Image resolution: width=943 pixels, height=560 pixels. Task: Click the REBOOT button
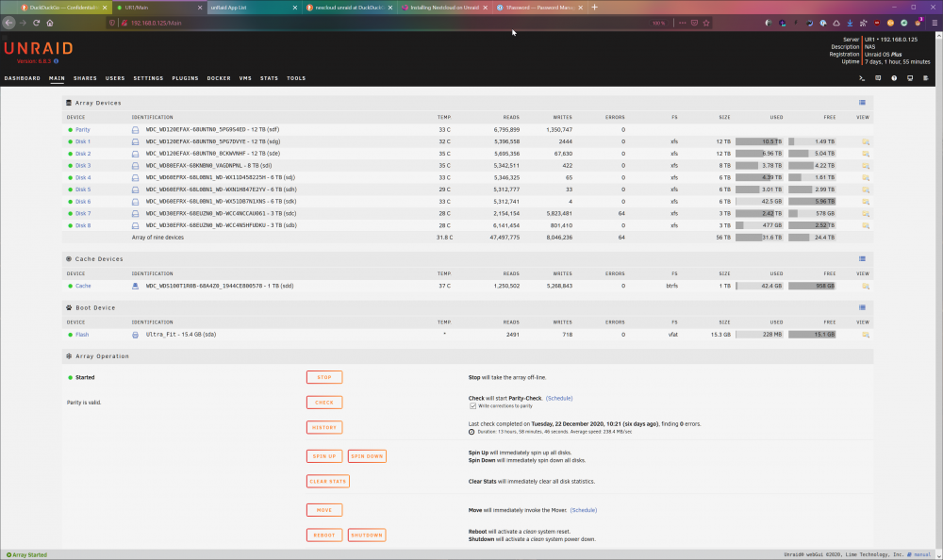324,535
